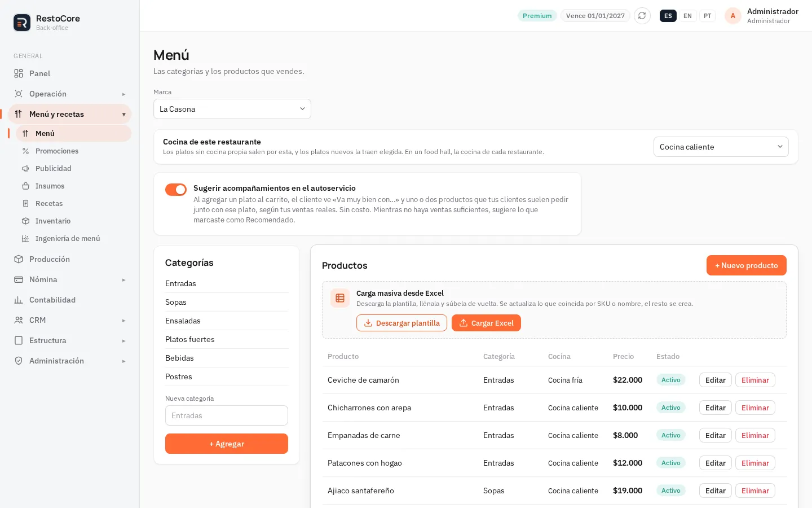
Task: Expand the Nómina section arrow
Action: (123, 280)
